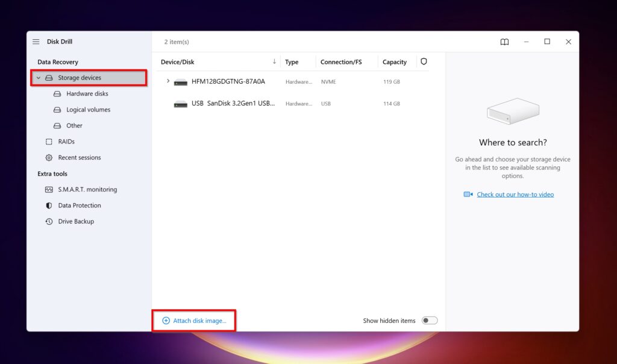The image size is (617, 364).
Task: Open the Drive Backup tool
Action: [76, 221]
